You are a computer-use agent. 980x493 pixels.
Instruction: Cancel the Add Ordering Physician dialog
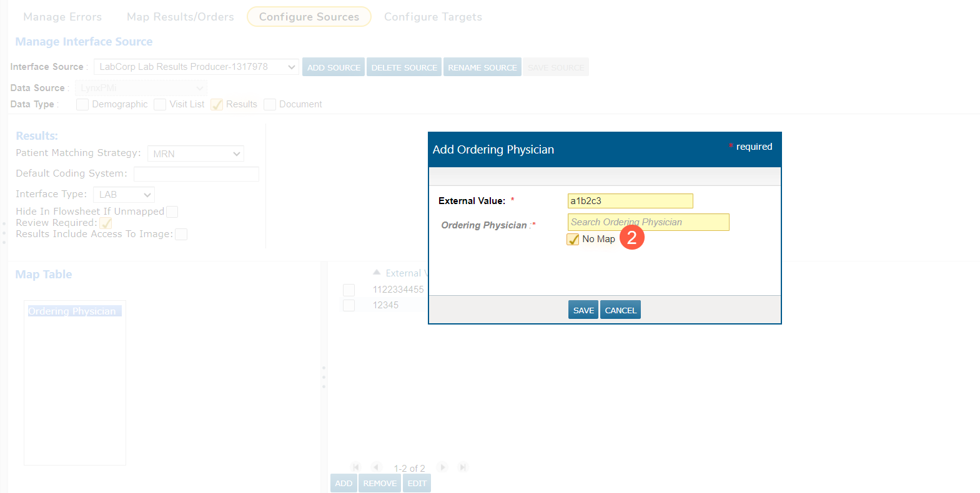click(620, 310)
